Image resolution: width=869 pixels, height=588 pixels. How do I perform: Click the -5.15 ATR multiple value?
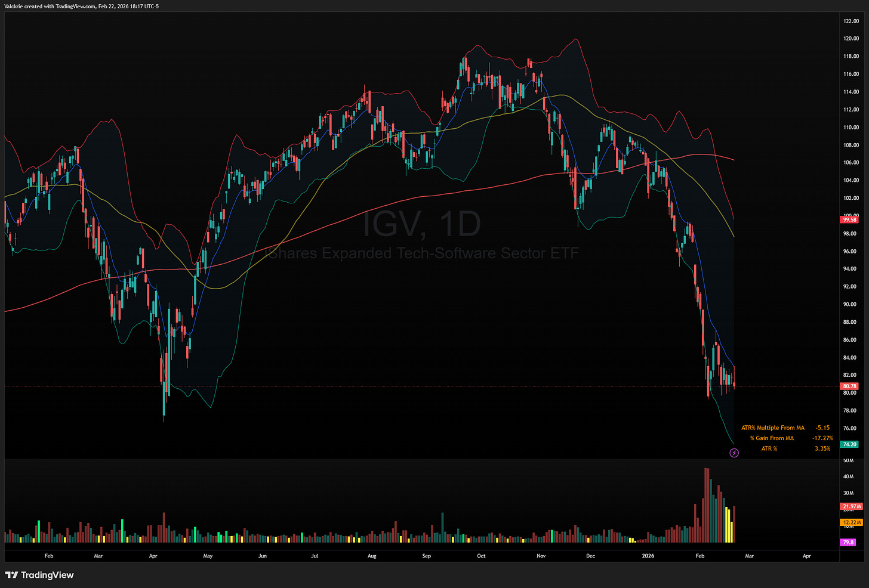coord(823,428)
